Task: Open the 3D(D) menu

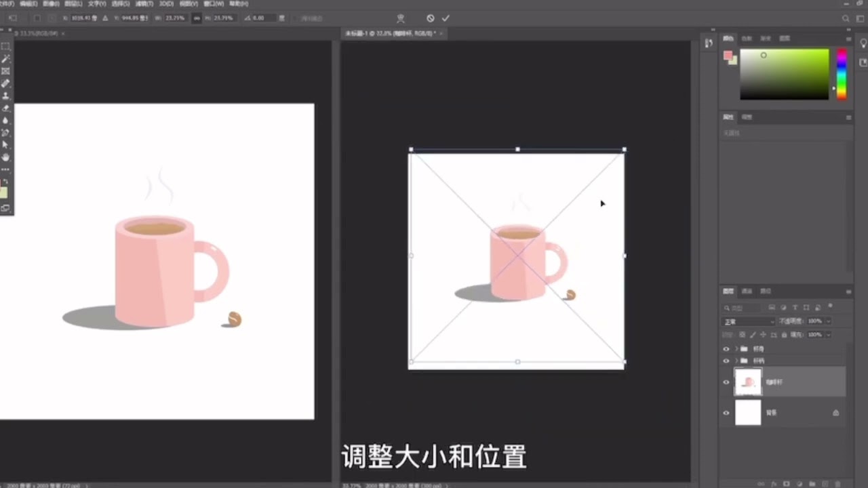Action: [x=167, y=3]
